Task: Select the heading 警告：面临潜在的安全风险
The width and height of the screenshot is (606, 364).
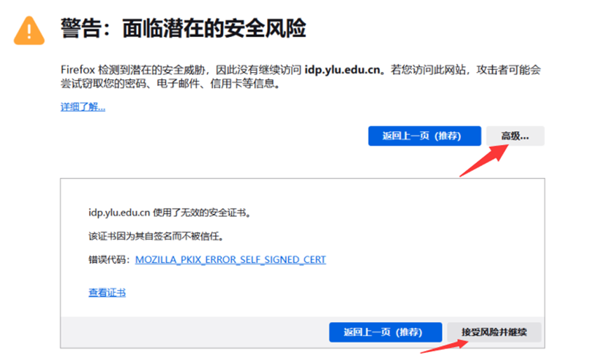Action: coord(183,29)
